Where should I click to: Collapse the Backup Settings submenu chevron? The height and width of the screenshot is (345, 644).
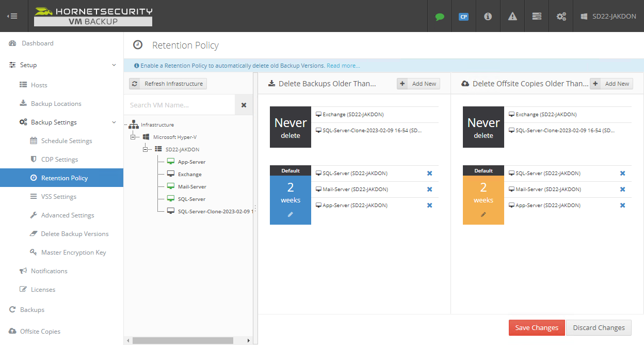point(114,122)
